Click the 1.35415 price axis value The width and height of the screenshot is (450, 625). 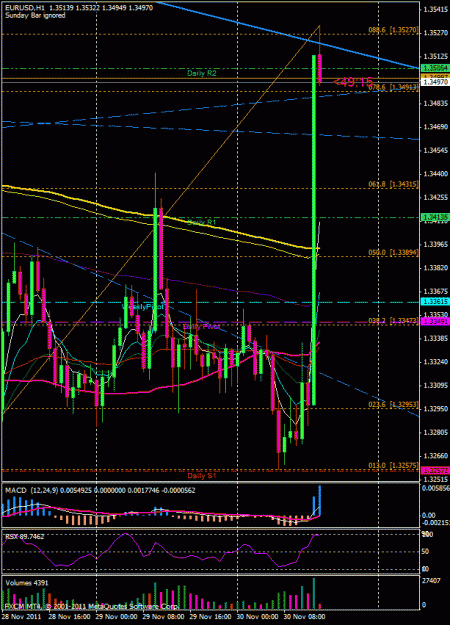point(436,9)
